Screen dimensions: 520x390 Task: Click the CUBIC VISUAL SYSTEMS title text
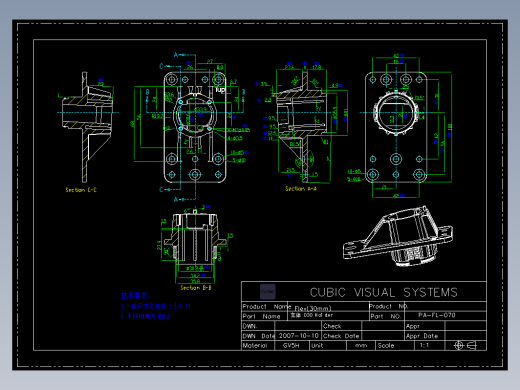click(x=384, y=292)
